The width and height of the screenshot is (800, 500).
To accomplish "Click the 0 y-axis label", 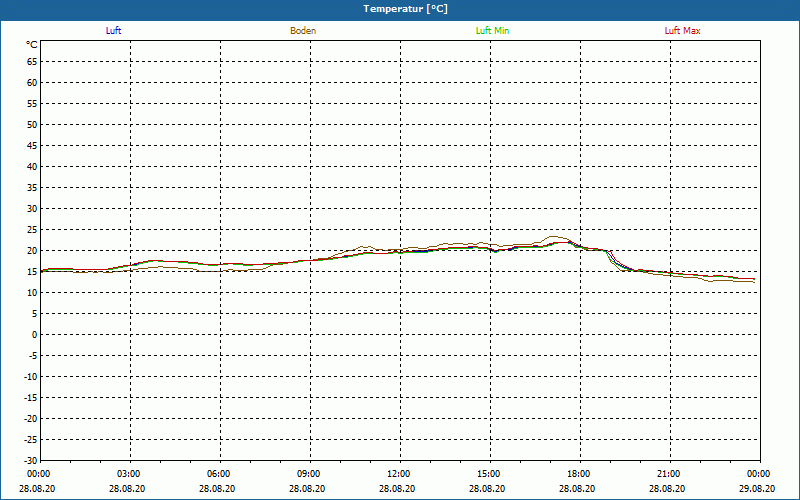I will [35, 335].
